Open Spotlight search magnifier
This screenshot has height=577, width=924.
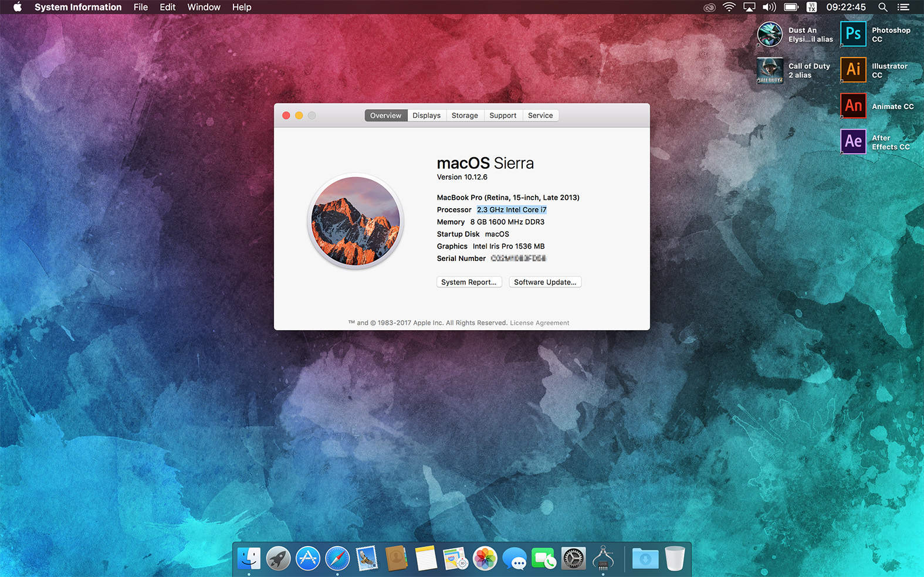882,7
